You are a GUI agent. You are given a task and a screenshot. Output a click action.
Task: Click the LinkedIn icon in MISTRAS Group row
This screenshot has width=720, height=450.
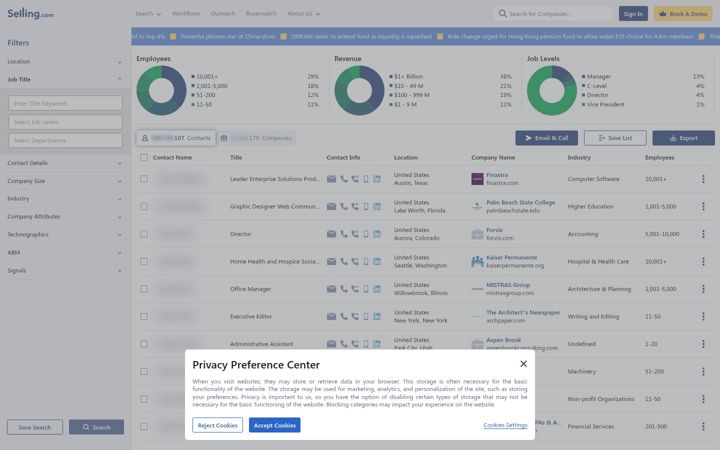click(x=377, y=289)
